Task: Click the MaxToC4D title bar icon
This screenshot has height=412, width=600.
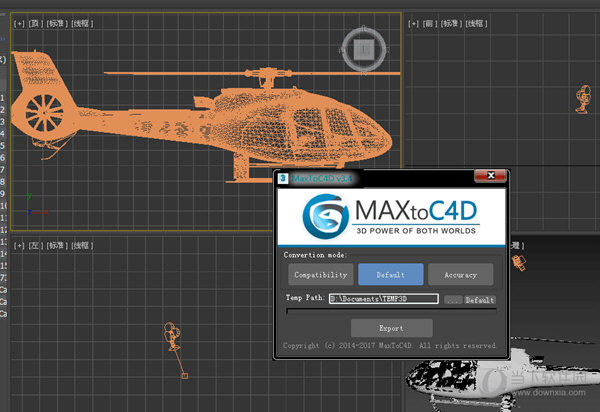Action: click(283, 178)
